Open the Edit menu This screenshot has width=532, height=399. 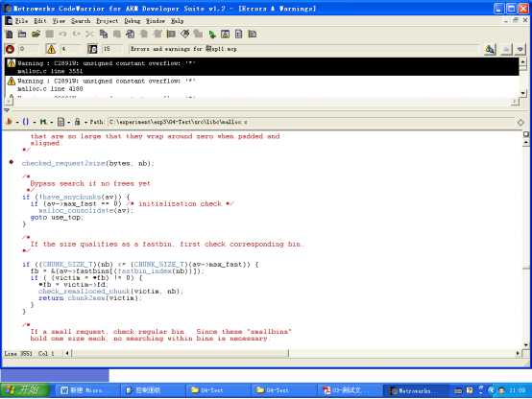click(40, 21)
